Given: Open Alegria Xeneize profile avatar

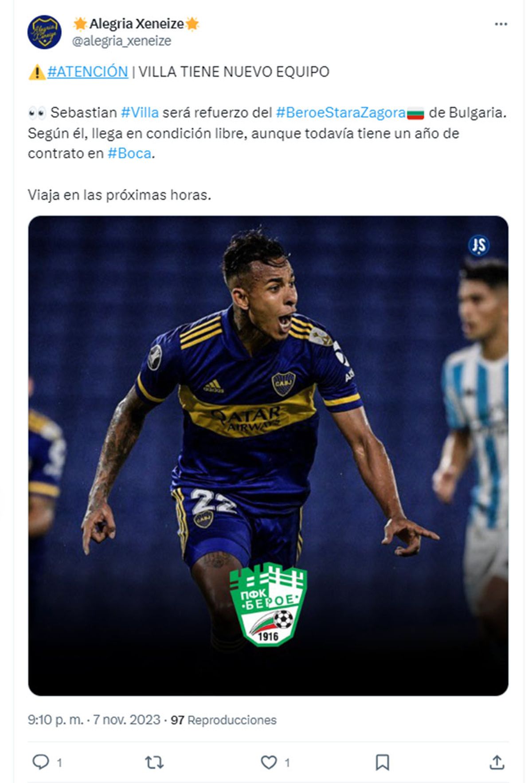Looking at the screenshot, I should tap(44, 32).
